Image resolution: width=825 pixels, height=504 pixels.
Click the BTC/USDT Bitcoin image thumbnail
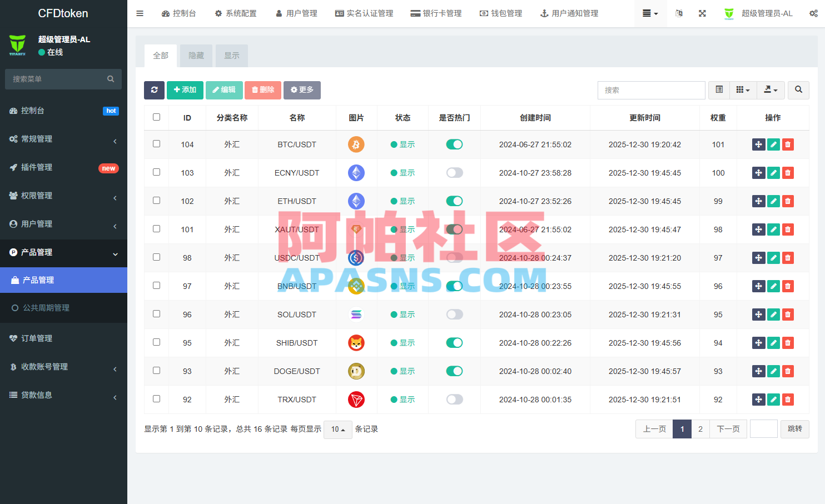pyautogui.click(x=356, y=144)
